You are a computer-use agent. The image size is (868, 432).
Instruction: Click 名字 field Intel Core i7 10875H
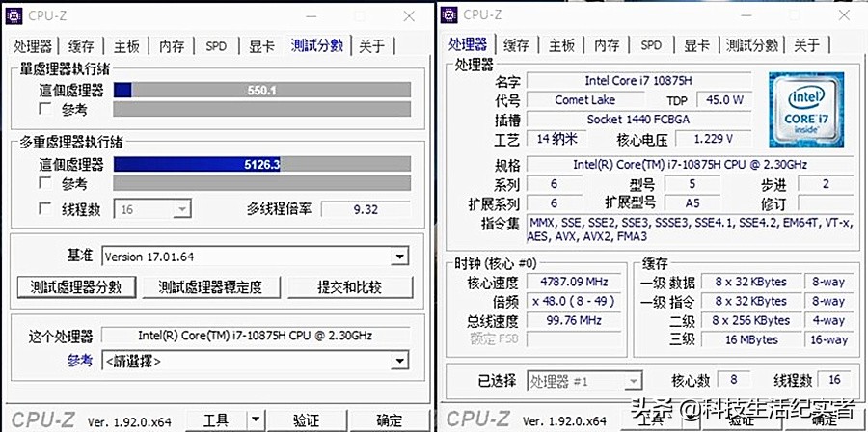tap(638, 81)
